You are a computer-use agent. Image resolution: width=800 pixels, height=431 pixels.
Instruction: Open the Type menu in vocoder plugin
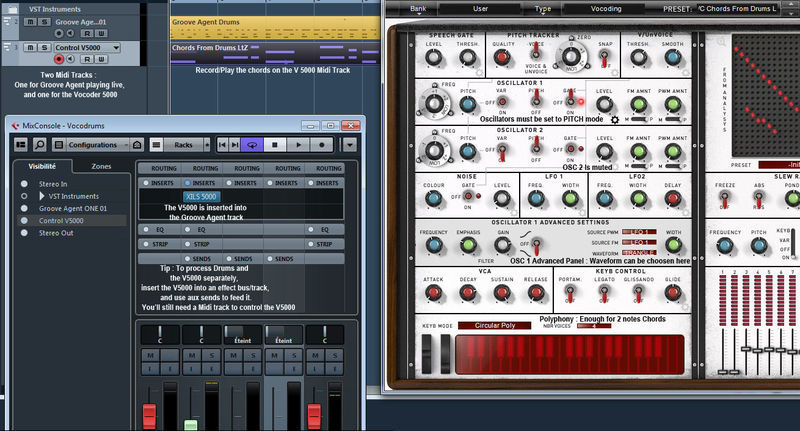click(x=542, y=9)
